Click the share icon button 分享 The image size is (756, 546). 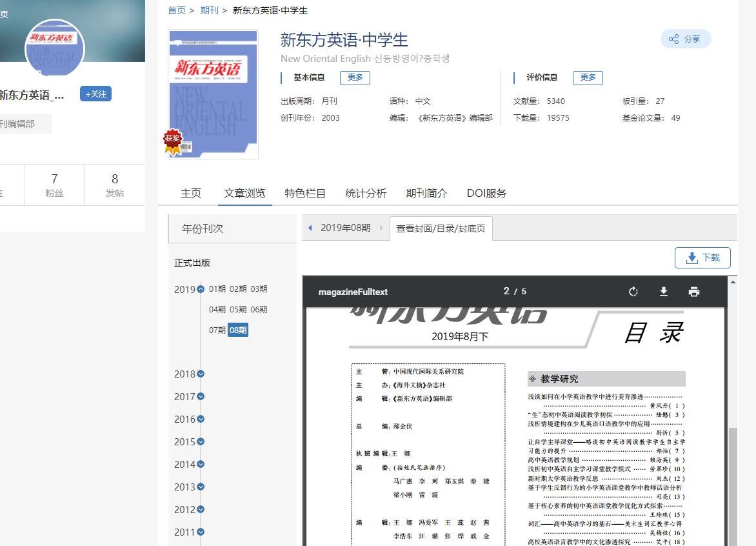pos(685,39)
